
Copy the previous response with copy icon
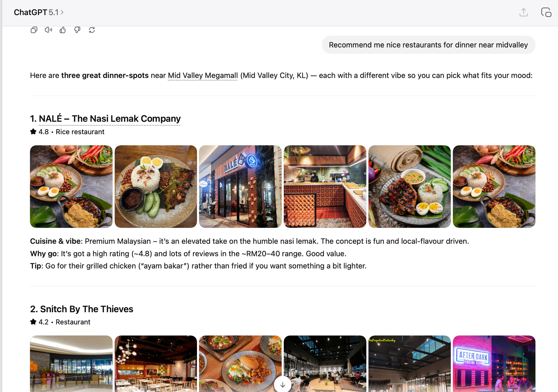pos(34,30)
